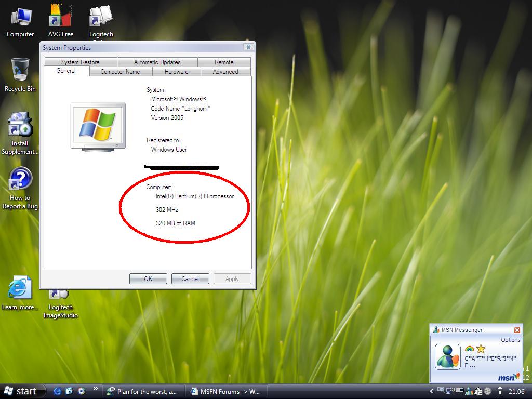Select the General tab
532x399 pixels.
click(x=66, y=71)
